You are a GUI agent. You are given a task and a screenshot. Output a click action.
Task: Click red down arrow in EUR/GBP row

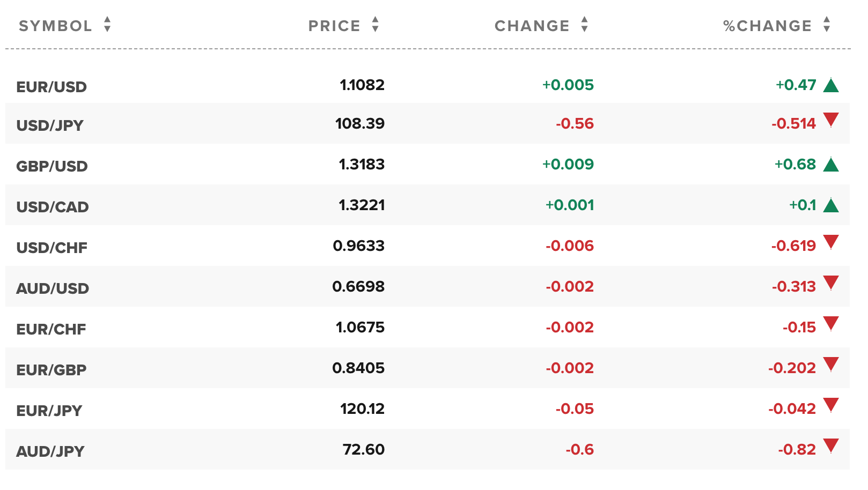pos(831,365)
